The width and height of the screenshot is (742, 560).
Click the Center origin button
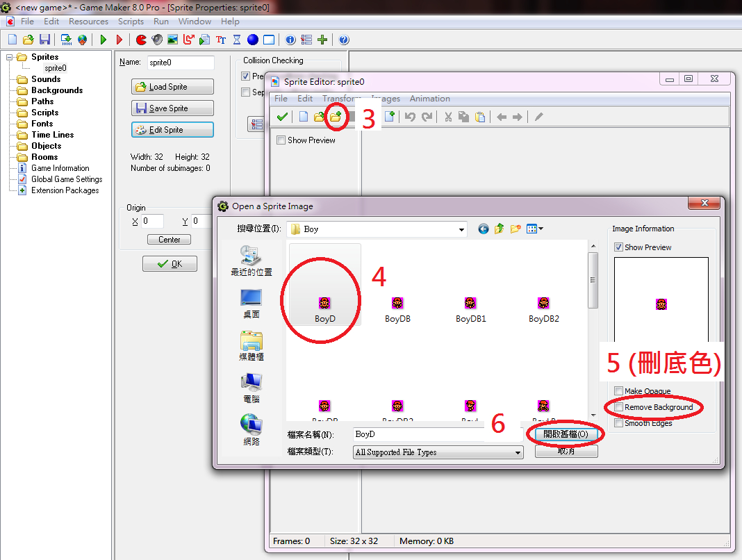click(169, 240)
